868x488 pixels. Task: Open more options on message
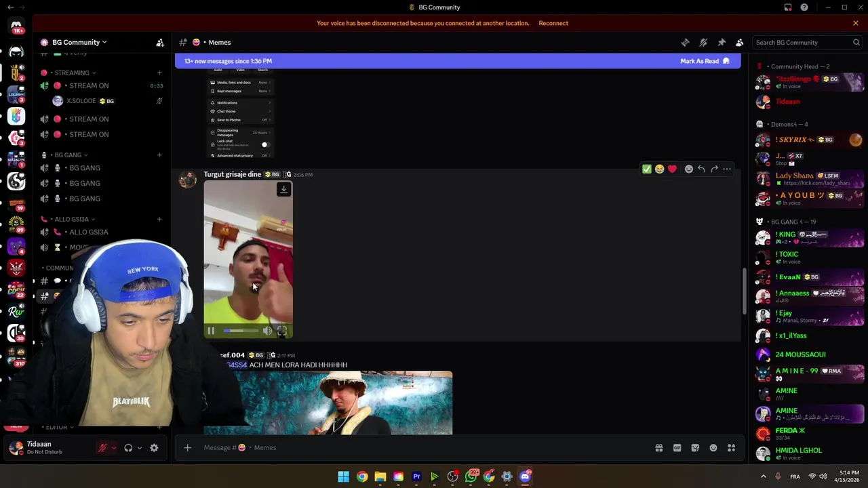(x=727, y=169)
